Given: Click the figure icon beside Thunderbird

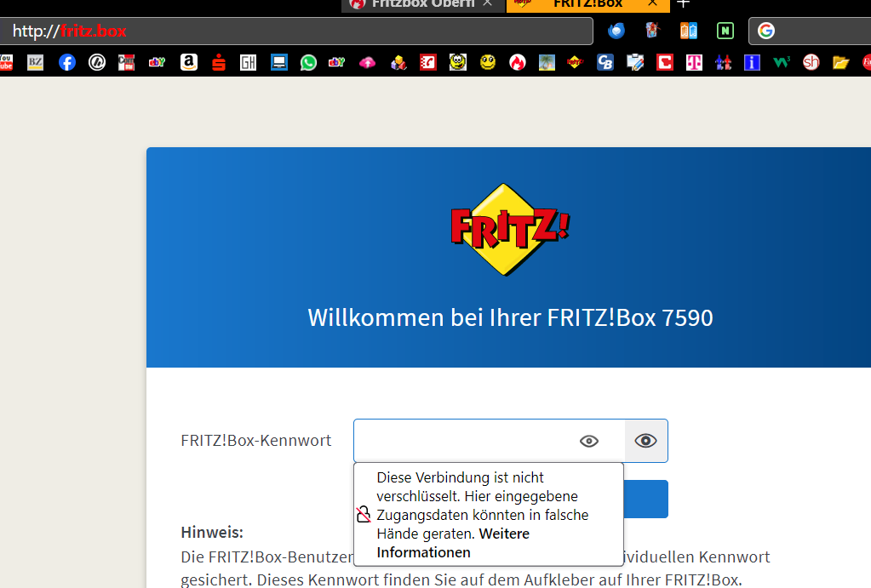Looking at the screenshot, I should (653, 30).
